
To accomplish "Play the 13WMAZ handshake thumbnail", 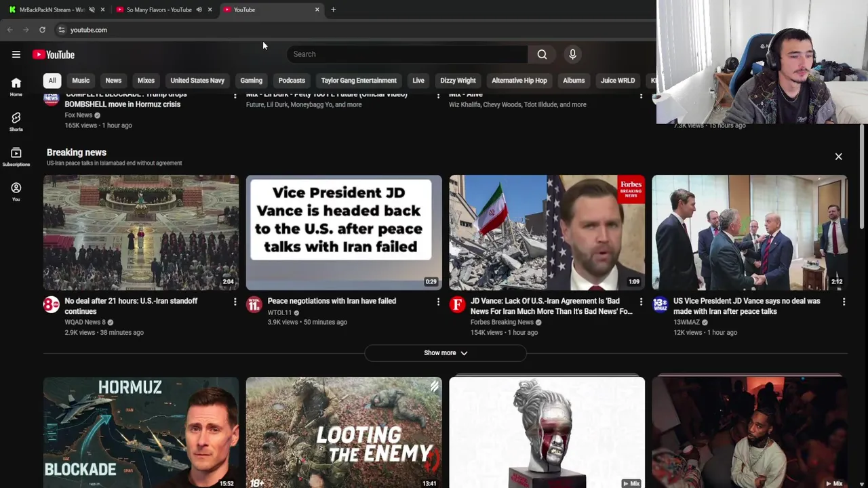I will coord(749,232).
